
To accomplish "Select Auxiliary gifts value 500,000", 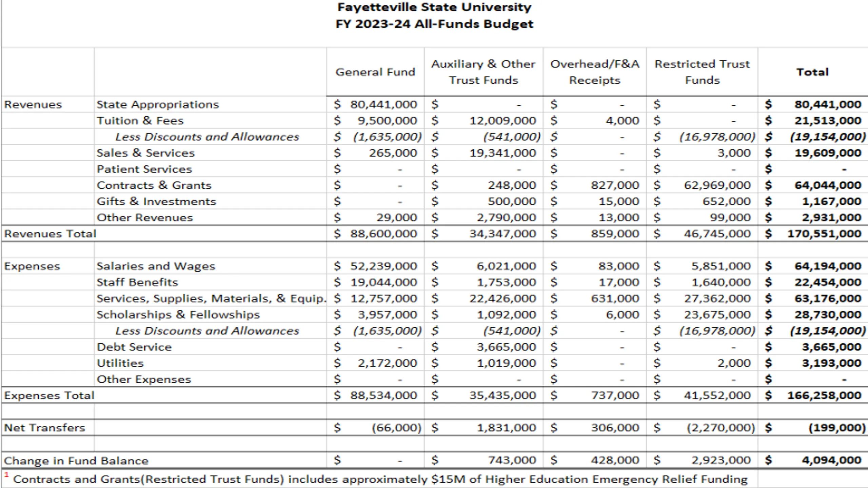I will [512, 201].
